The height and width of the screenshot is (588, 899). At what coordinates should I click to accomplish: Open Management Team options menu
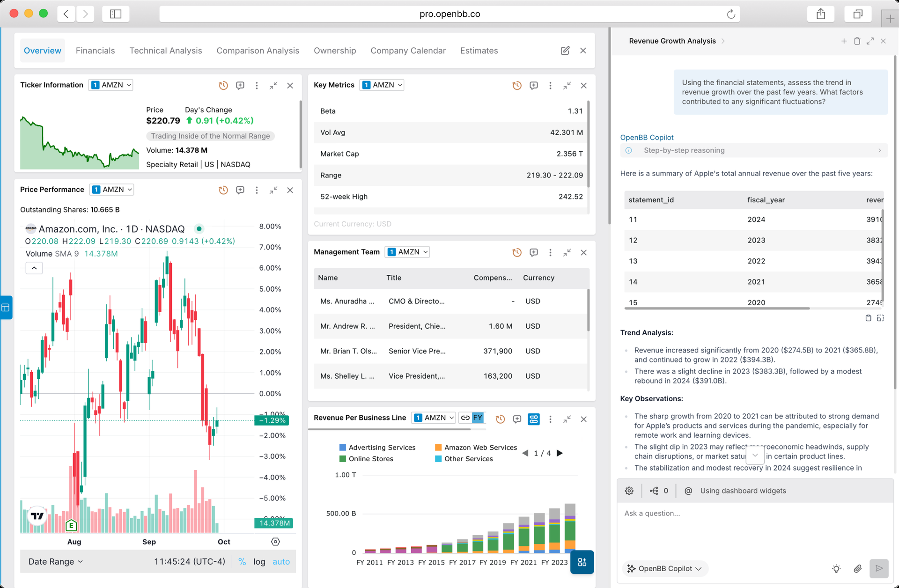(x=550, y=253)
